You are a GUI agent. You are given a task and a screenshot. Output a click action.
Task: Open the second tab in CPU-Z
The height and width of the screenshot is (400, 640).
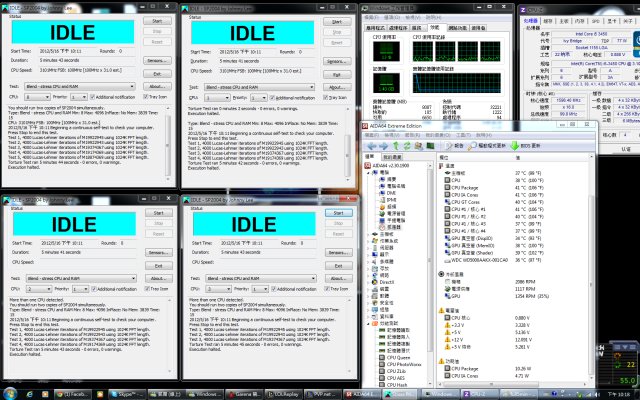pos(548,21)
